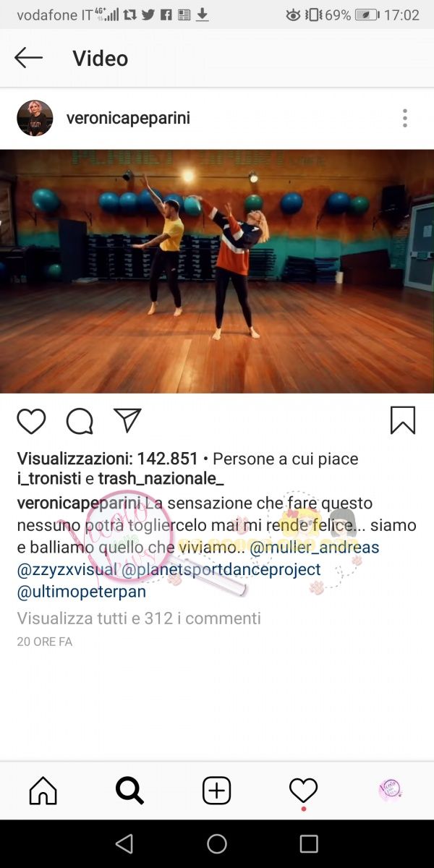Open my profile avatar tab

click(390, 791)
